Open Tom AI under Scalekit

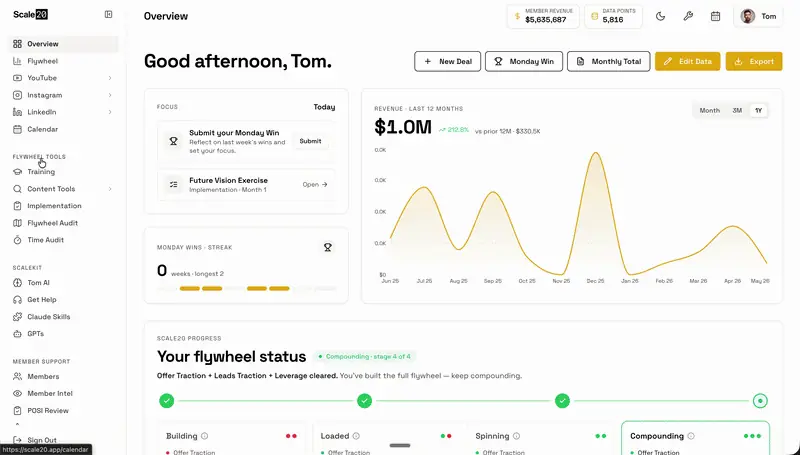[63, 283]
